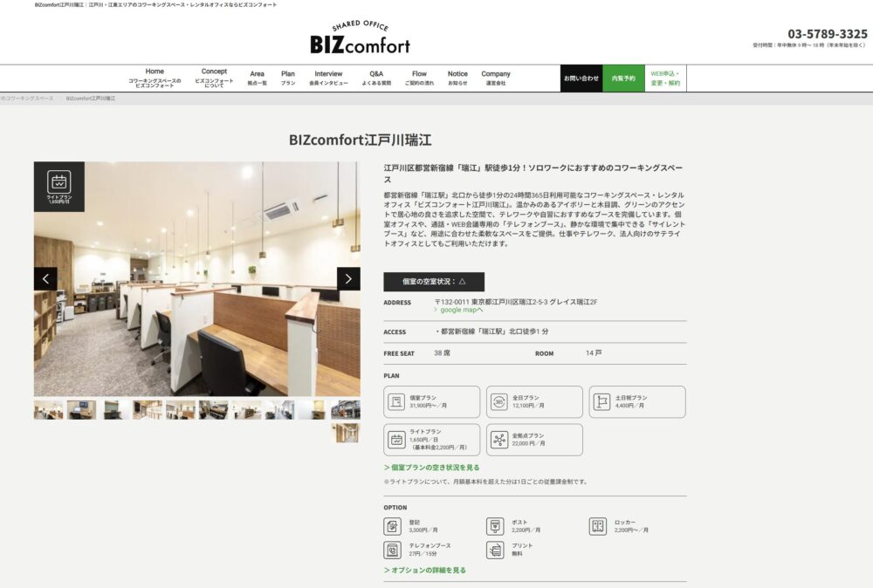Expand オプションの詳細を見る link
Viewport: 873px width, 588px height.
tap(425, 571)
